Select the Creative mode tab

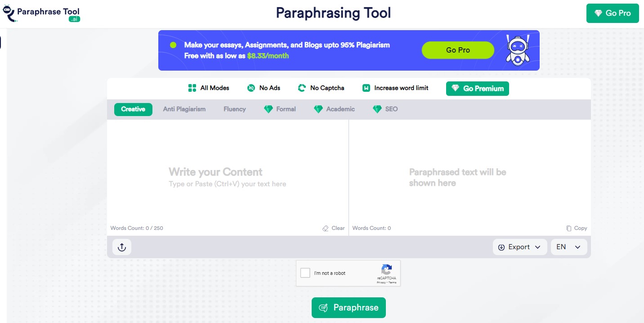coord(133,109)
